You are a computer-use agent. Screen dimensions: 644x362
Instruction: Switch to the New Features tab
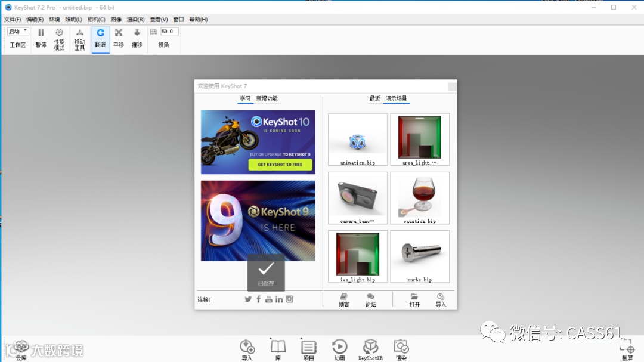[x=267, y=98]
